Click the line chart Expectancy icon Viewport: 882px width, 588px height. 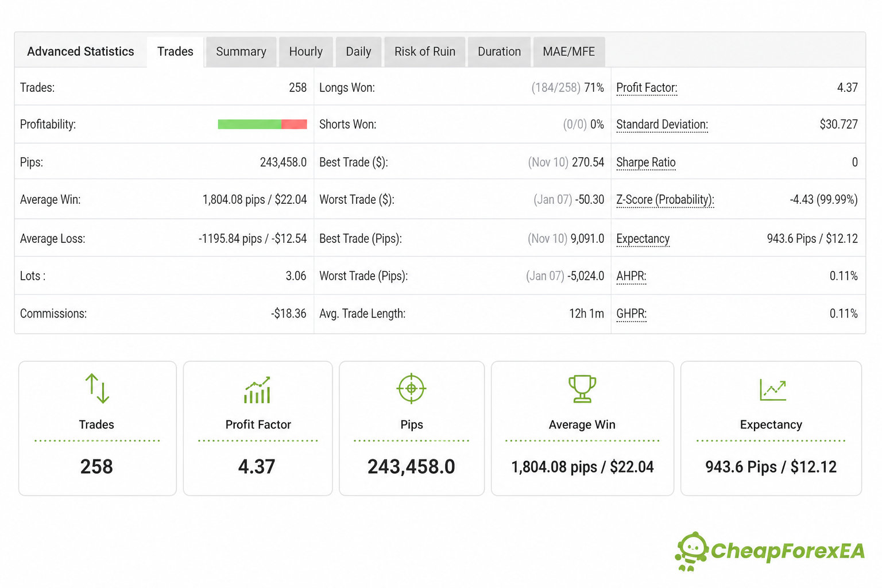[x=772, y=389]
